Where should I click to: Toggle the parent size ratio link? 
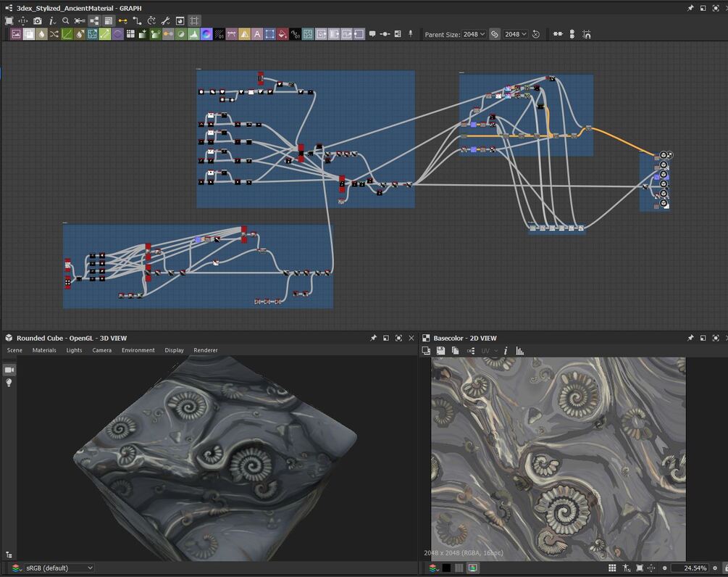tap(495, 34)
